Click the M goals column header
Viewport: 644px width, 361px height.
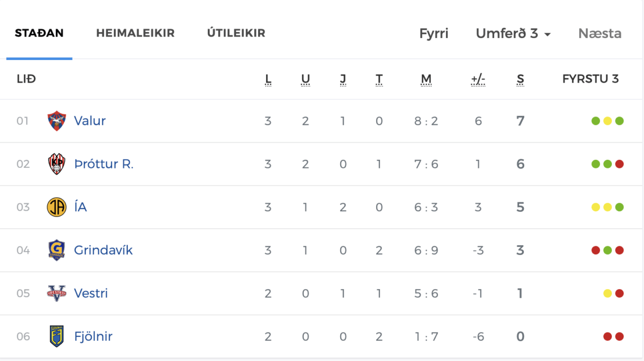(x=426, y=79)
